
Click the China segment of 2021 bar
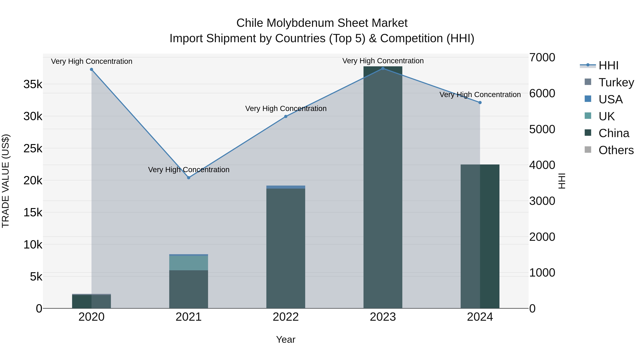pos(189,289)
